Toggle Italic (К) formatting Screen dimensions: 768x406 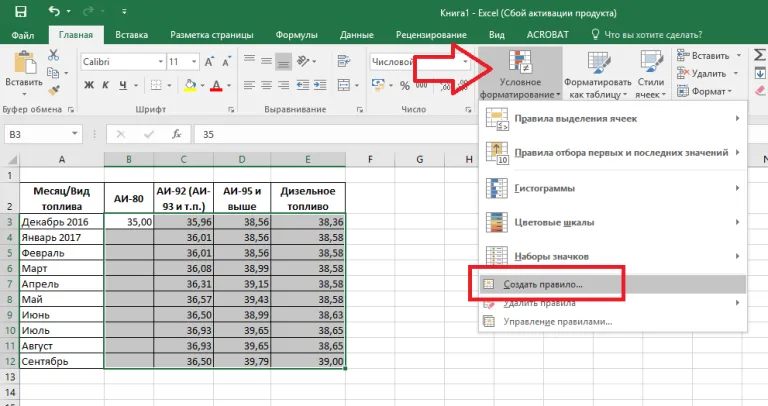pos(105,85)
